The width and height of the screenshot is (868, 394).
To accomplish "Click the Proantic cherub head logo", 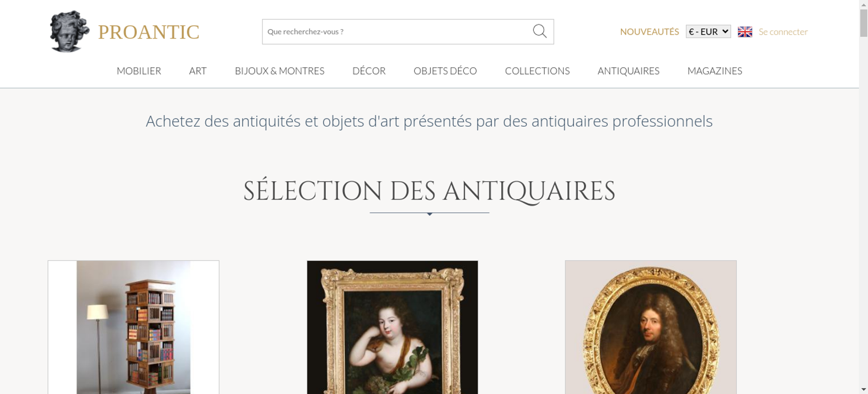I will click(x=69, y=32).
